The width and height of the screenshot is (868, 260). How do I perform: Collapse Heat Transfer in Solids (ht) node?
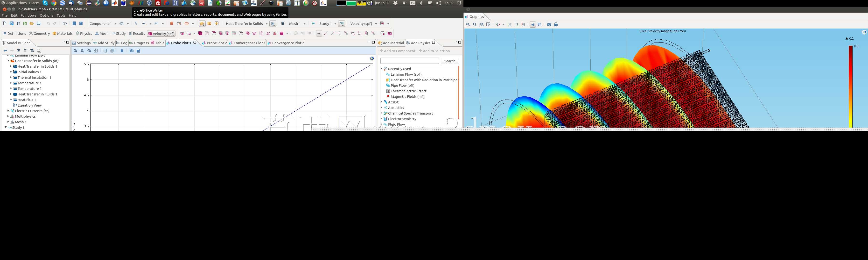pyautogui.click(x=8, y=61)
